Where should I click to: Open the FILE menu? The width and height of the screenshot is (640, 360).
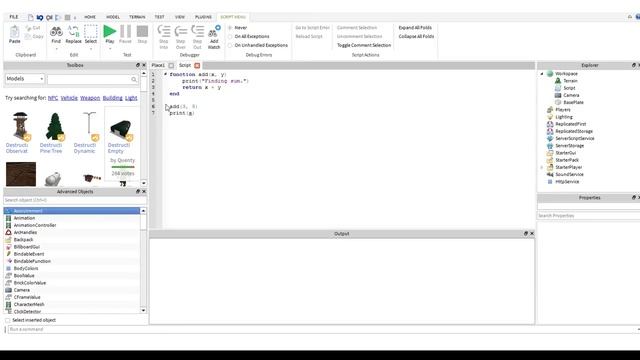(14, 17)
